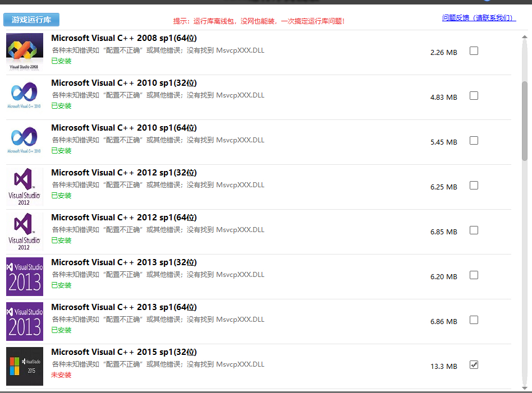Click the red 未安装 status label
Viewport: 532px width, 393px height.
coord(61,375)
